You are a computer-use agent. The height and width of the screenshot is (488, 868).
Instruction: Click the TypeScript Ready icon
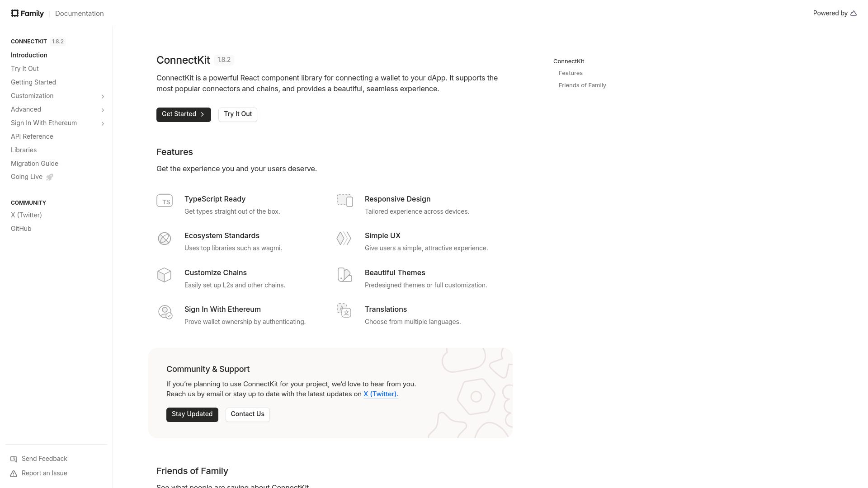pyautogui.click(x=165, y=201)
